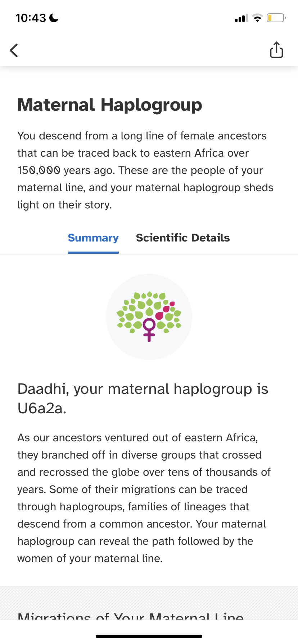Tap the cellular signal bars
Screen dimensions: 298x644
tap(241, 18)
